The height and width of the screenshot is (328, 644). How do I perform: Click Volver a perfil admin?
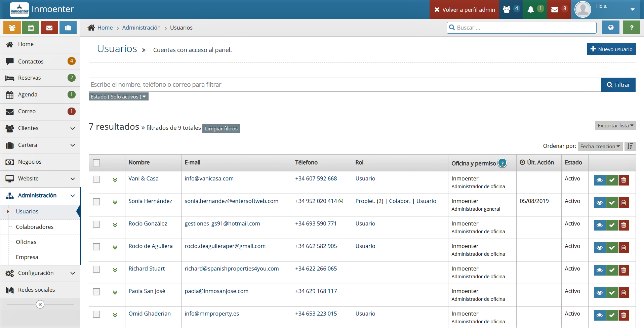point(464,10)
